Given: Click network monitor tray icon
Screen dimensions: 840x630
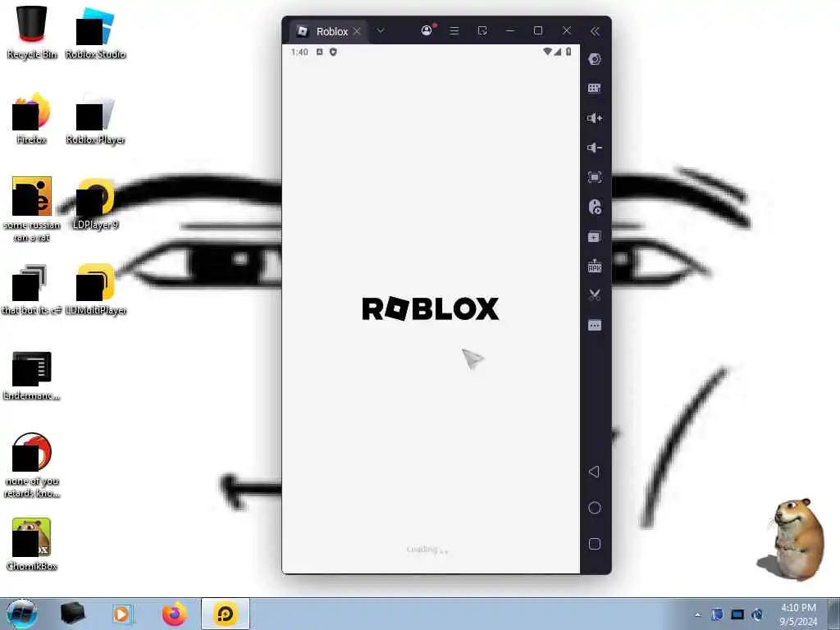Looking at the screenshot, I should pos(737,614).
